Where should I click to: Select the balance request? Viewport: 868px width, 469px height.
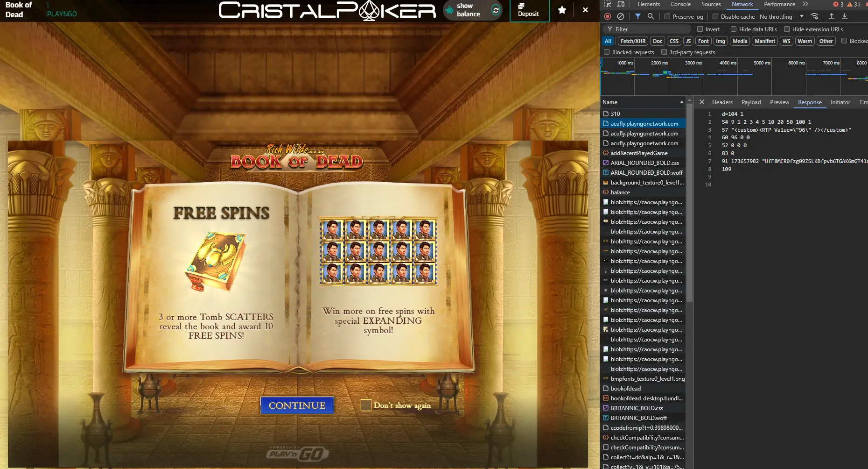pos(643,192)
